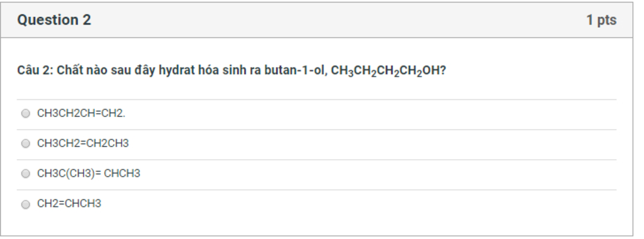Click the Câu 2 prefix in the question

pos(35,70)
